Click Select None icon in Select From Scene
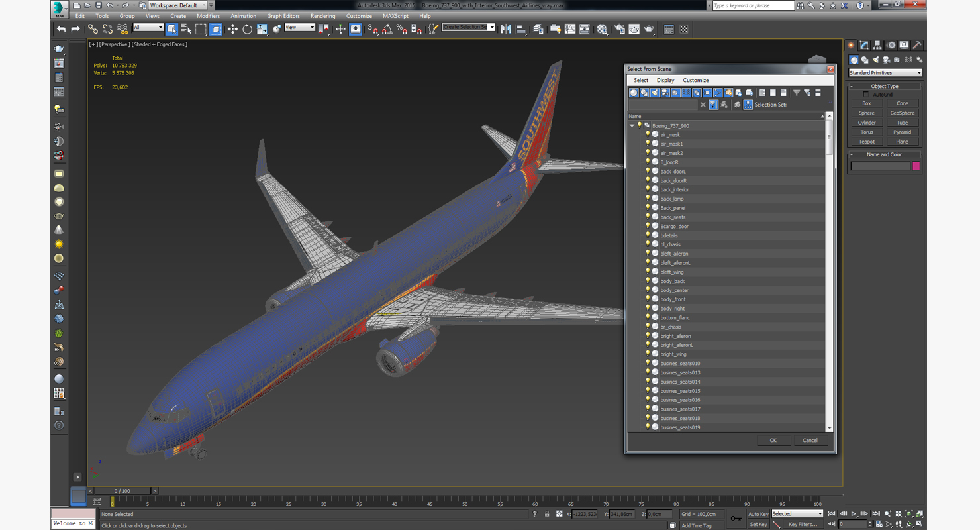980x530 pixels. point(773,93)
